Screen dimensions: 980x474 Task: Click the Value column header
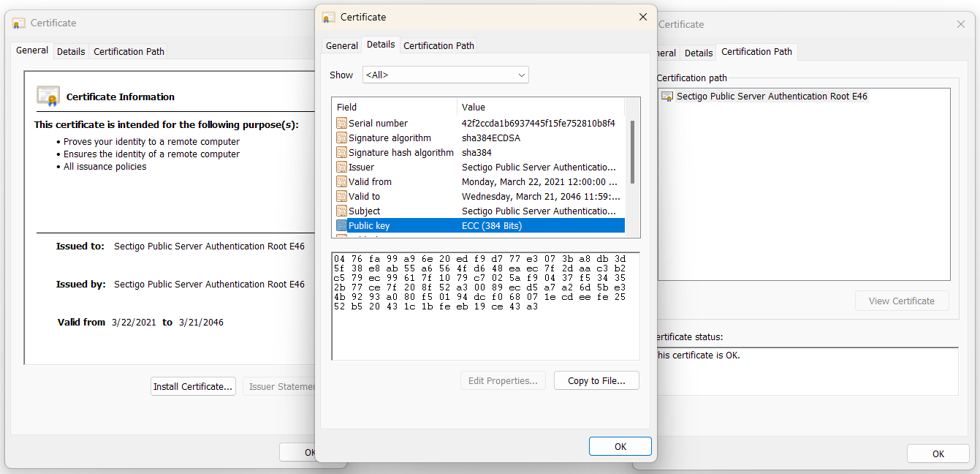click(541, 107)
